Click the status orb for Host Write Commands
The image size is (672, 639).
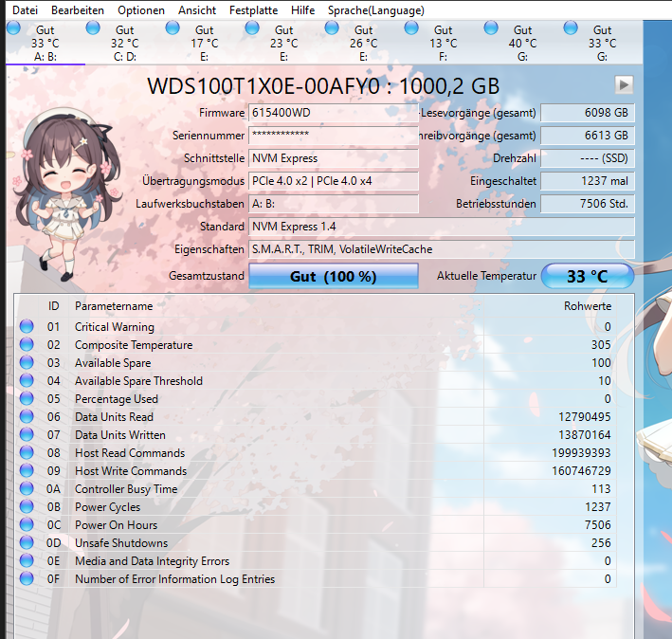pos(27,470)
